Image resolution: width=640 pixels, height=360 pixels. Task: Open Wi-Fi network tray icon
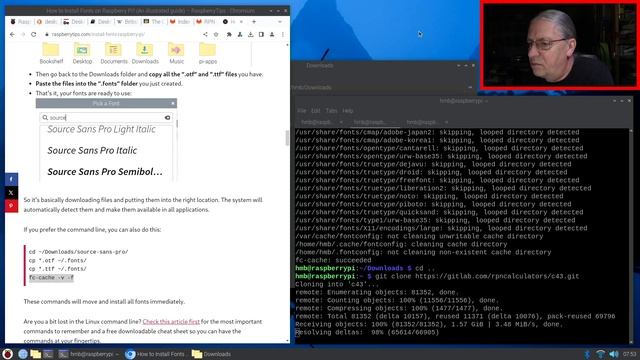600,354
